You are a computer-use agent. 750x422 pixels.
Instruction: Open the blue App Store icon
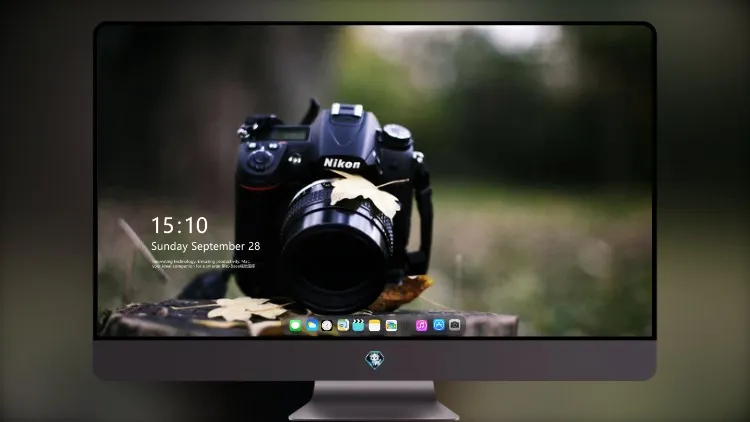click(439, 325)
